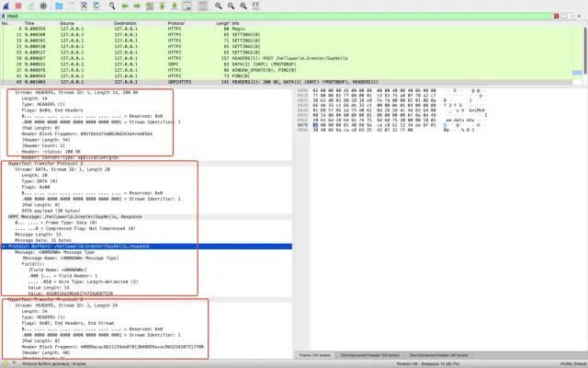This screenshot has width=588, height=368.
Task: Open display filter bookmark icon
Action: pyautogui.click(x=4, y=17)
